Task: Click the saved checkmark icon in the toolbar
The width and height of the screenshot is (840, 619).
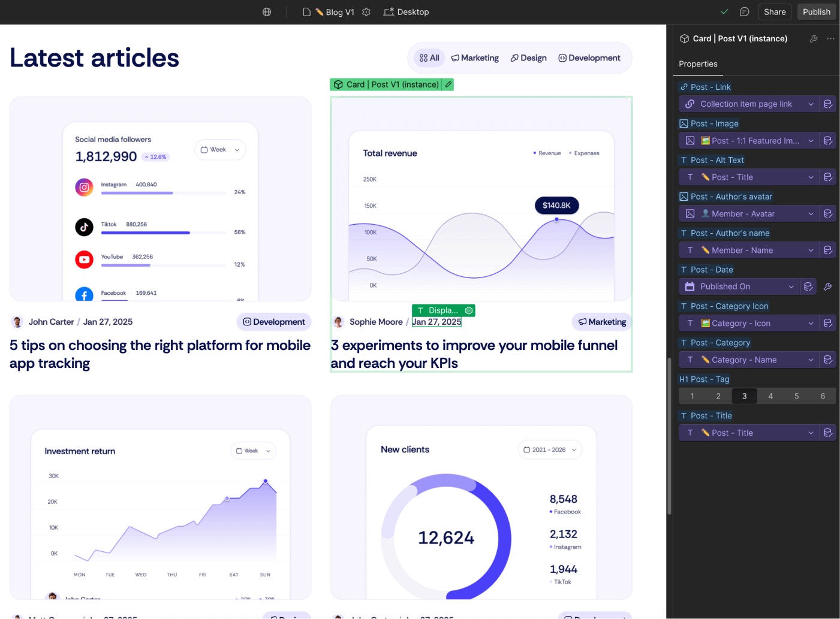Action: [724, 11]
